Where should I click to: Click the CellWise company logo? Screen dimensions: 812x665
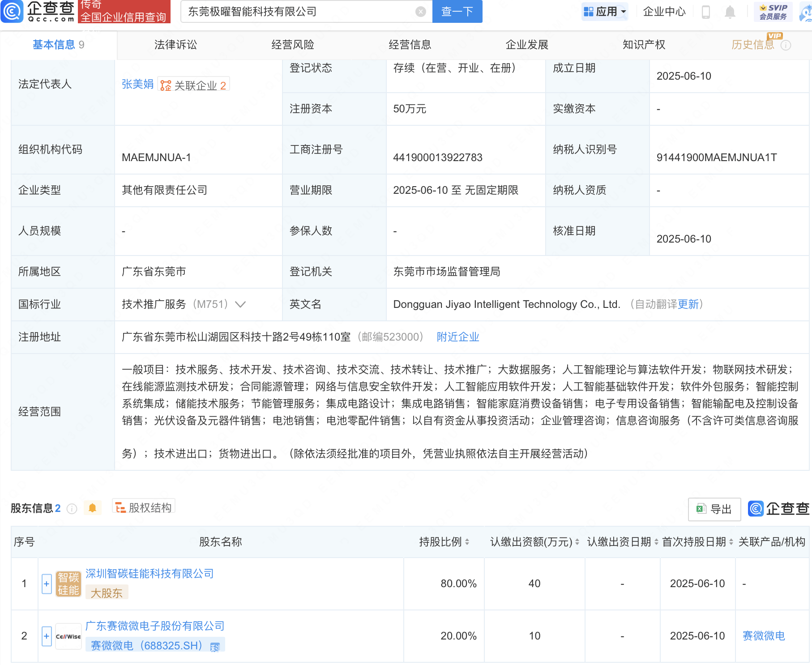tap(68, 636)
